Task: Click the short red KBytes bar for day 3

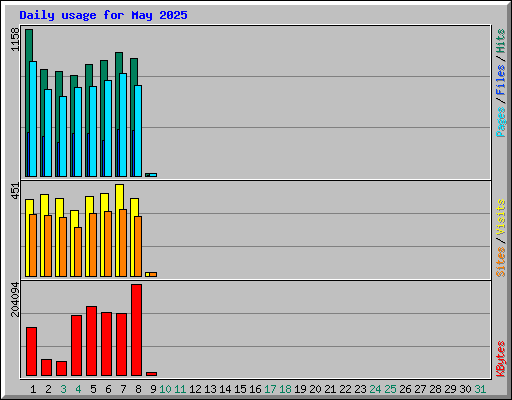Action: [61, 368]
